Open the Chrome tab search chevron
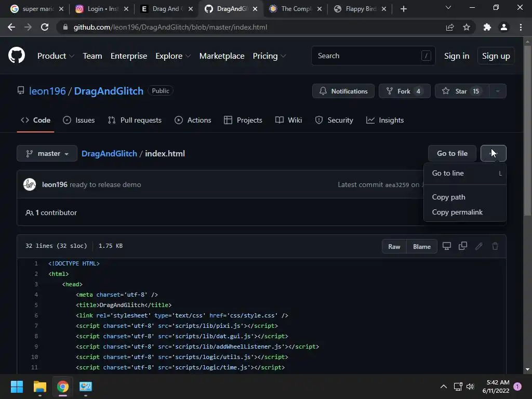Viewport: 532px width, 399px height. click(448, 7)
